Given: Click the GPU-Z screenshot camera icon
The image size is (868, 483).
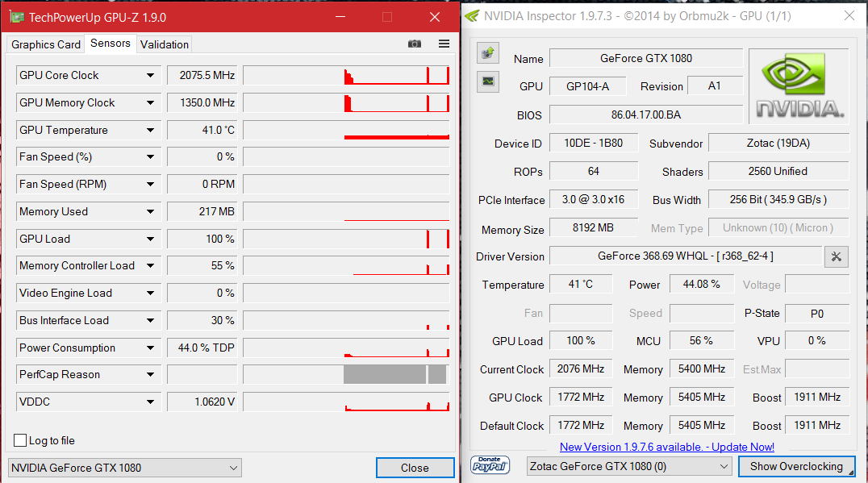Looking at the screenshot, I should pos(414,44).
